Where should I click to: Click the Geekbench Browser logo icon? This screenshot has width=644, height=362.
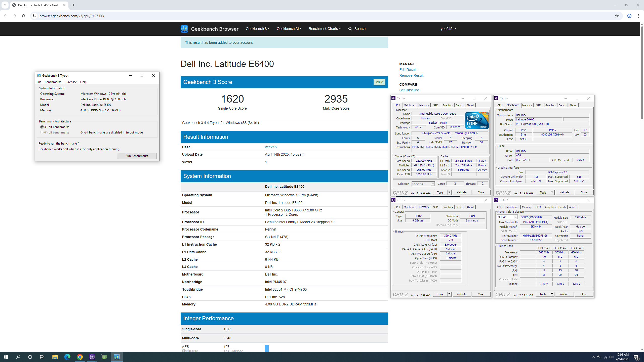(184, 29)
